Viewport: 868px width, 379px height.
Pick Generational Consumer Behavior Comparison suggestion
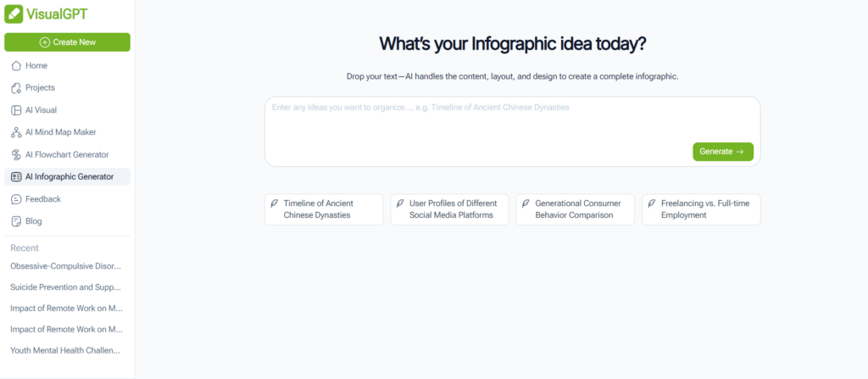point(575,209)
